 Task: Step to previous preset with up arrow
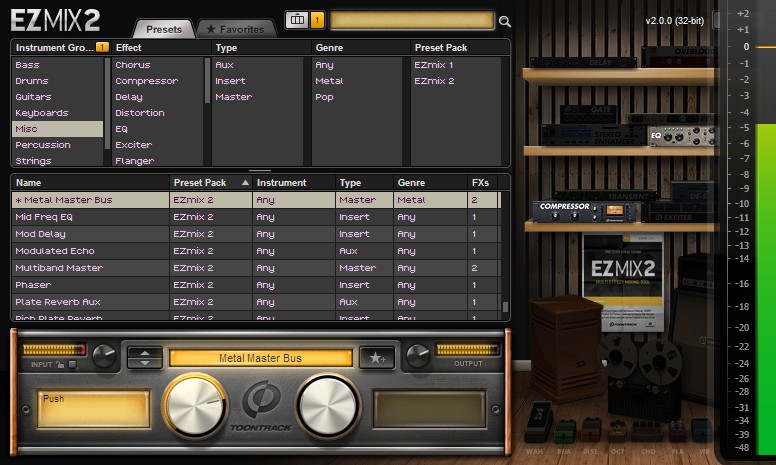point(145,353)
